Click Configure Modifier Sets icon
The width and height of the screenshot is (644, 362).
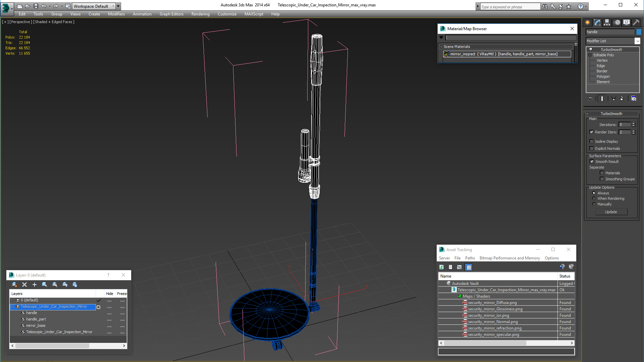634,99
